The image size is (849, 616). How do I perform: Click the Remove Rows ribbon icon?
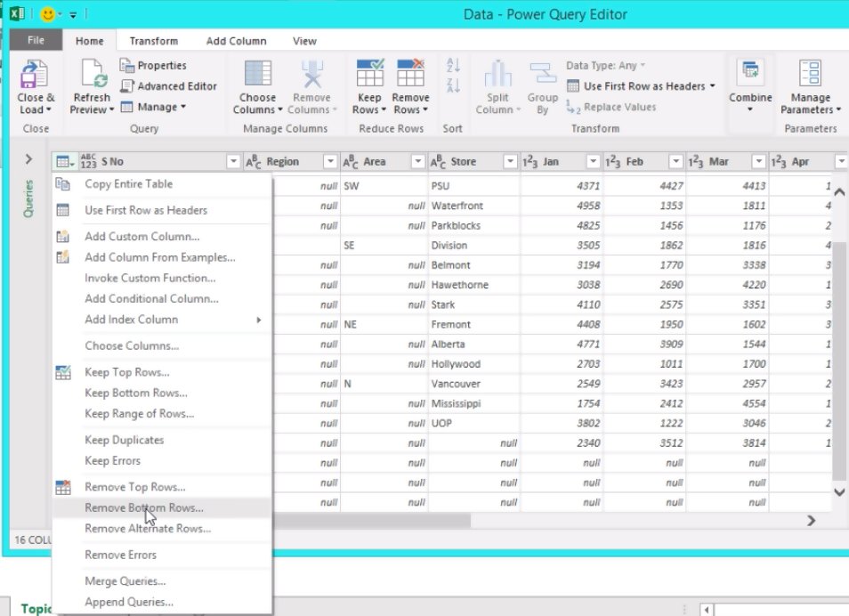coord(410,73)
